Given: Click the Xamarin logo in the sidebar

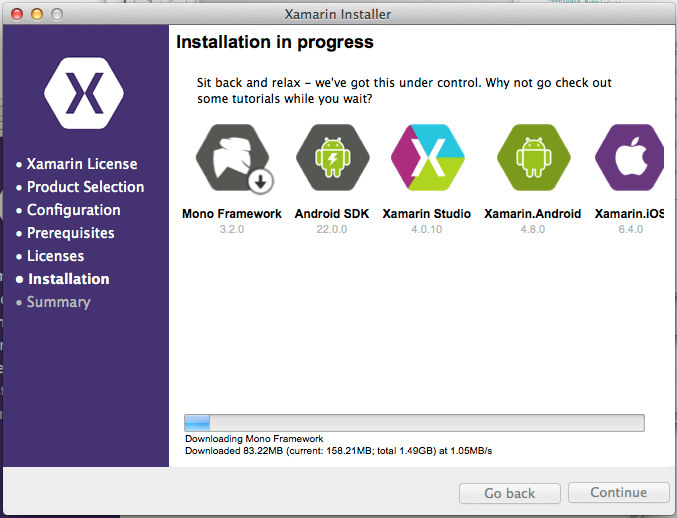Looking at the screenshot, I should click(84, 93).
